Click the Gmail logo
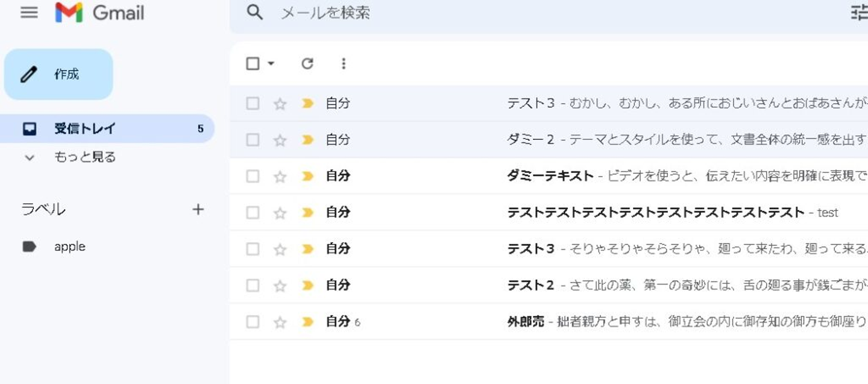 (100, 13)
